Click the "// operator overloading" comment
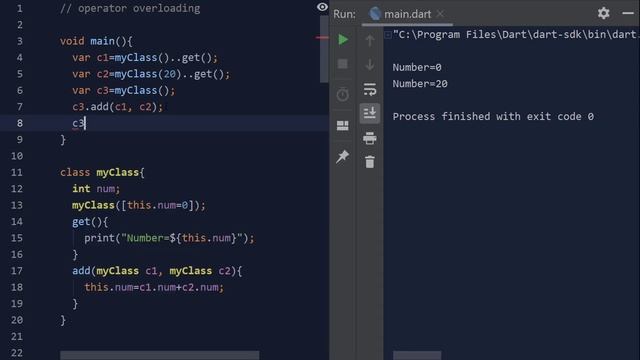The height and width of the screenshot is (360, 640). [130, 9]
